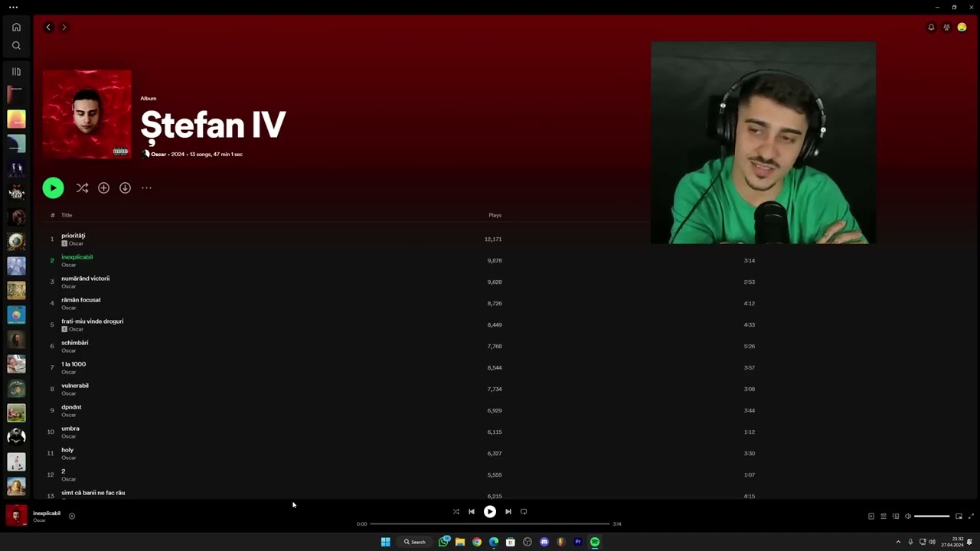Viewport: 980px width, 551px height.
Task: Open the Friend Activity icon
Action: pos(946,28)
